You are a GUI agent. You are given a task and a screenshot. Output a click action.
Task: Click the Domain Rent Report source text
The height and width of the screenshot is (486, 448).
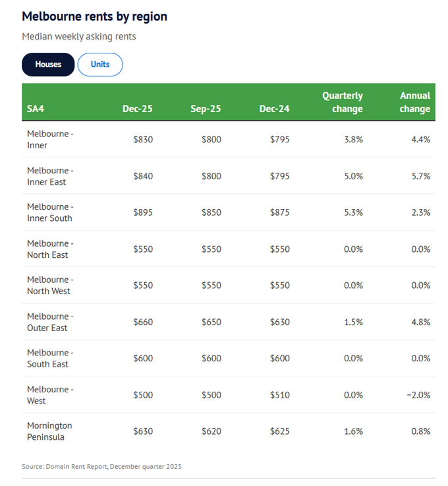[x=101, y=466]
